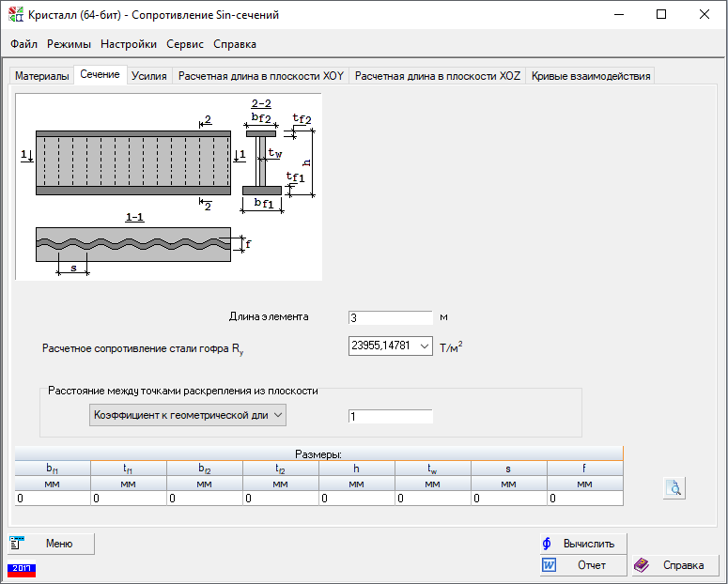This screenshot has height=584, width=728.
Task: Open the Настройки menu
Action: [x=129, y=44]
